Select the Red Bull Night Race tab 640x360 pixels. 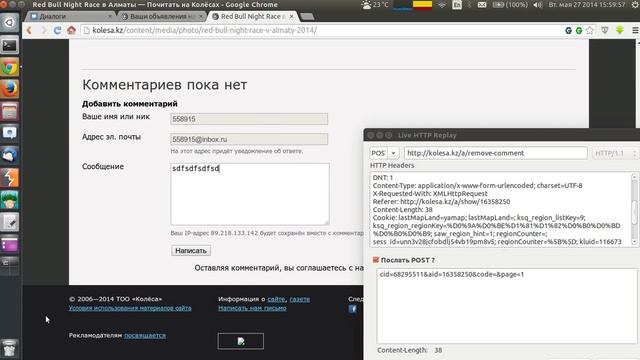[x=251, y=16]
